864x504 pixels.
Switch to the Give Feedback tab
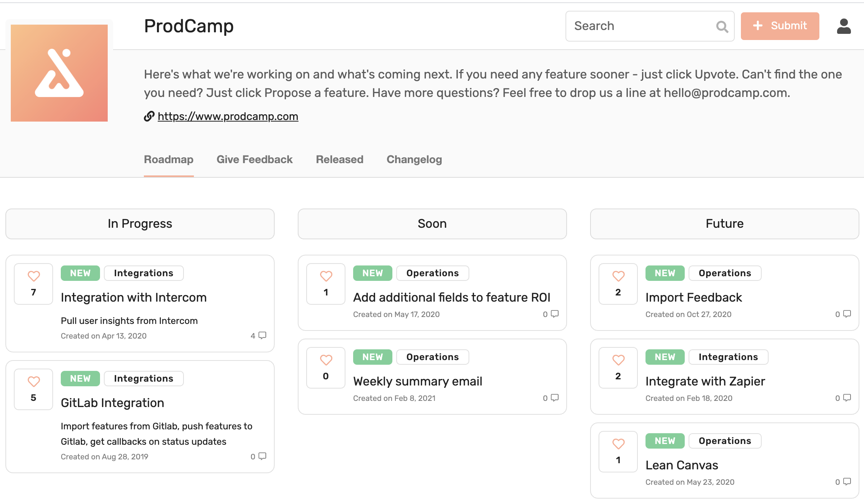pyautogui.click(x=255, y=159)
